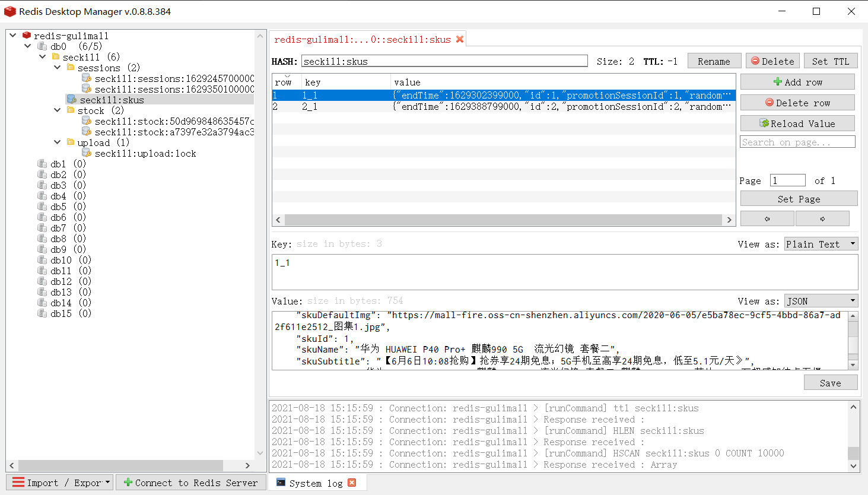Click the sessions folder icon
Viewport: 868px width, 495px height.
click(x=71, y=68)
